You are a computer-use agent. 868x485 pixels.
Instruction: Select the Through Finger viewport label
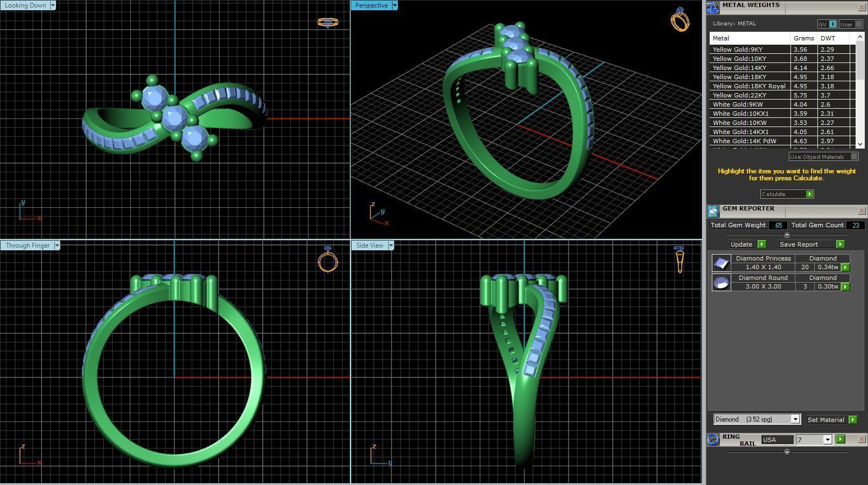[27, 245]
